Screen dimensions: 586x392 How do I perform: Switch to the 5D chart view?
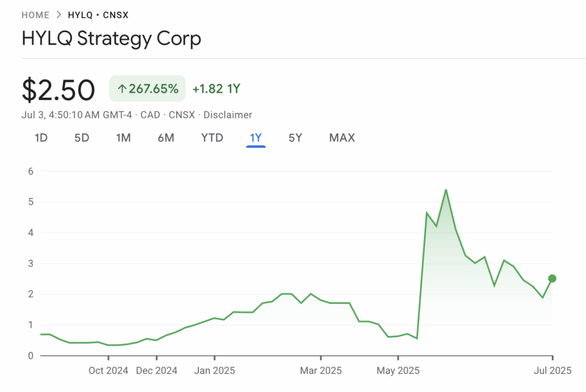click(81, 138)
